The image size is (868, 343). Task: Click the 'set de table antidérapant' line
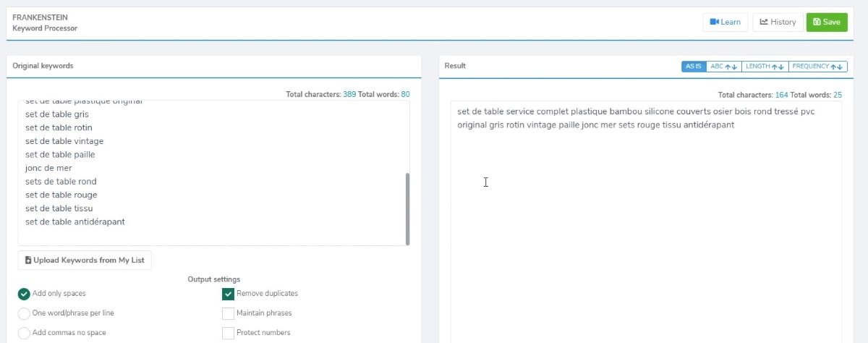(75, 221)
